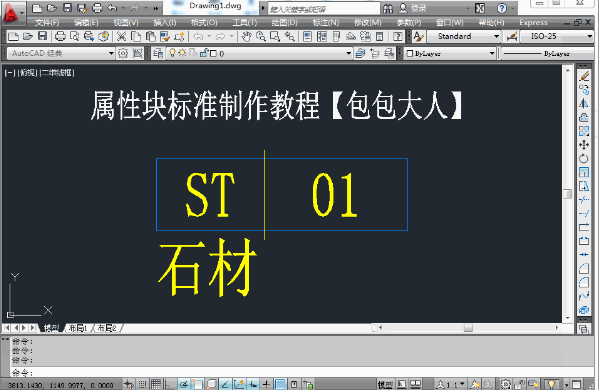Open the application menu arrow beside red A logo
Image resolution: width=600 pixels, height=390 pixels.
tap(22, 13)
